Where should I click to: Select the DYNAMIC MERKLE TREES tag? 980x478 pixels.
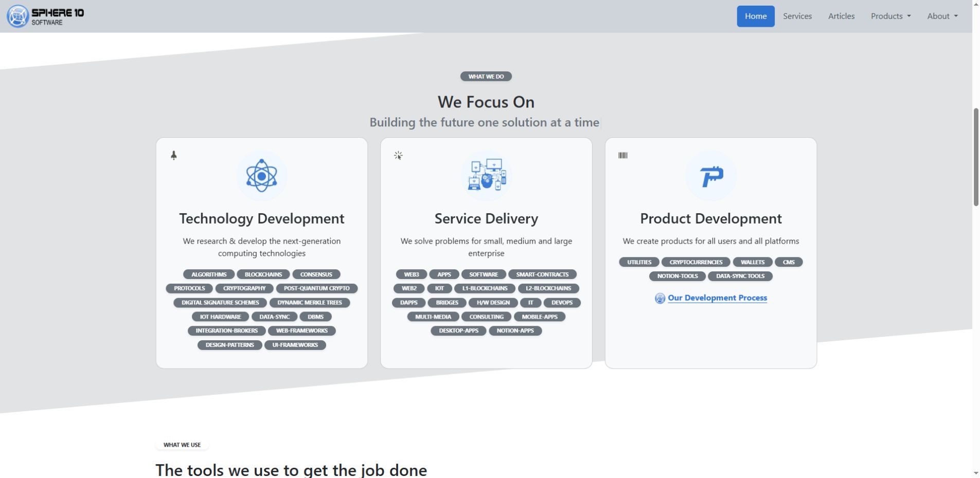coord(310,303)
